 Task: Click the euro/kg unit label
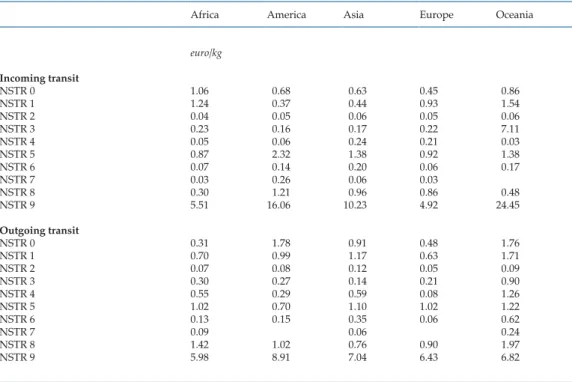[x=206, y=53]
